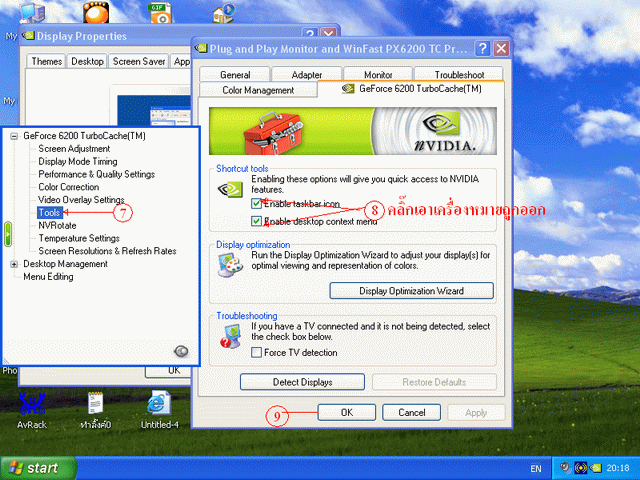Open the house media desktop icon

tap(224, 11)
